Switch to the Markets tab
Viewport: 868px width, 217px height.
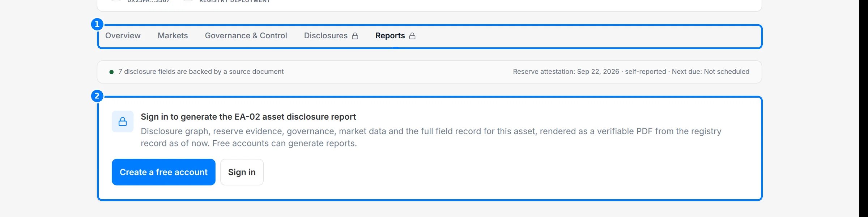173,35
